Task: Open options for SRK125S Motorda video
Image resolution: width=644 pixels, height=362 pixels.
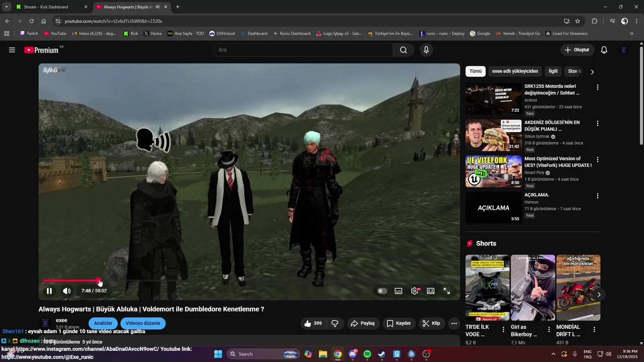Action: click(597, 87)
